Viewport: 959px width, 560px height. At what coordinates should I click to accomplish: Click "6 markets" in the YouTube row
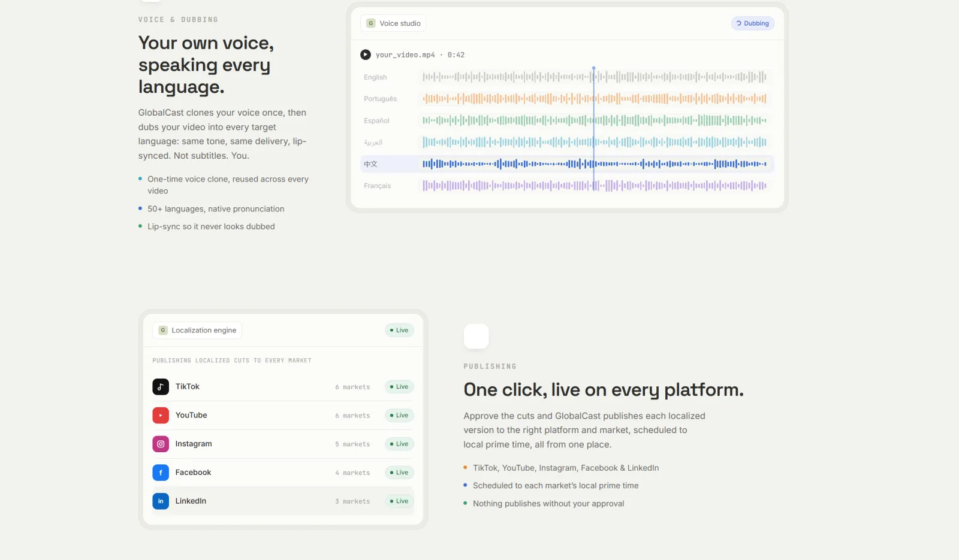point(352,416)
